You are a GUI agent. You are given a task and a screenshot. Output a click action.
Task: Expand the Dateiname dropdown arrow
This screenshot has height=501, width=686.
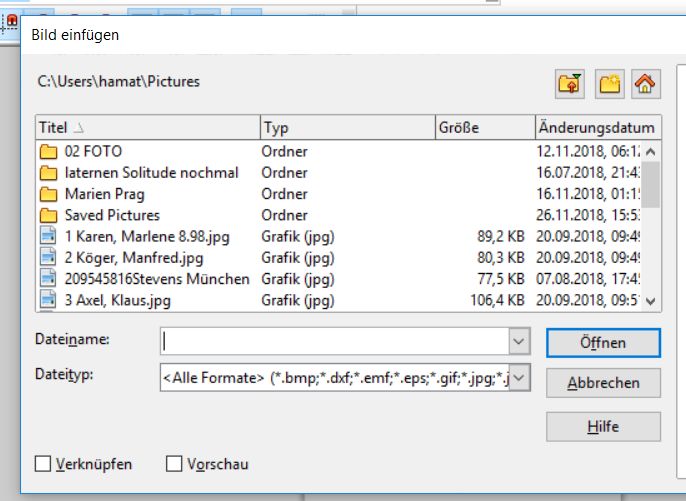[519, 342]
